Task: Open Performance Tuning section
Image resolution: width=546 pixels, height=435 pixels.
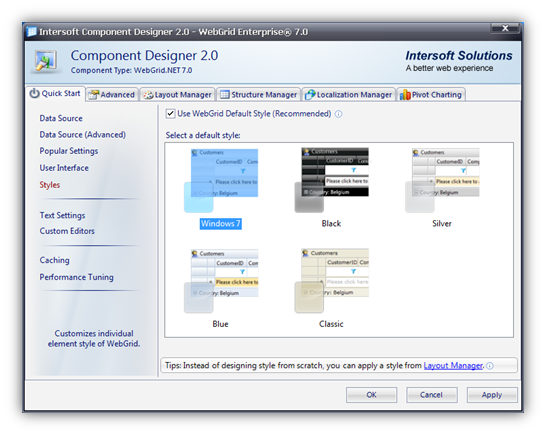Action: click(77, 277)
